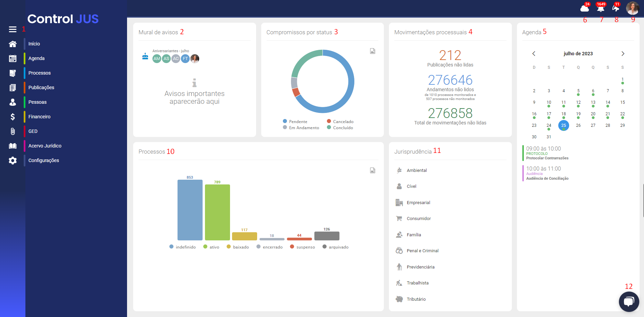Click the 212 Publicações não lidas count
This screenshot has height=317, width=644.
point(450,56)
